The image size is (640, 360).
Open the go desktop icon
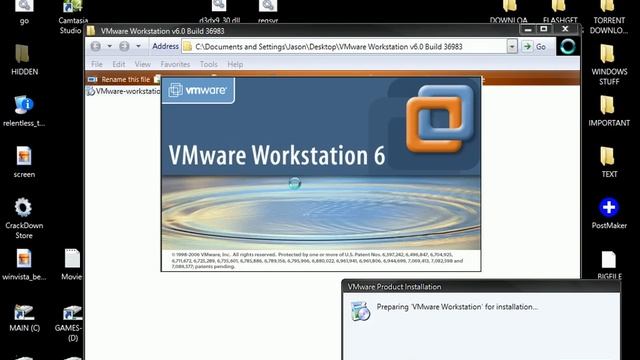click(x=24, y=6)
